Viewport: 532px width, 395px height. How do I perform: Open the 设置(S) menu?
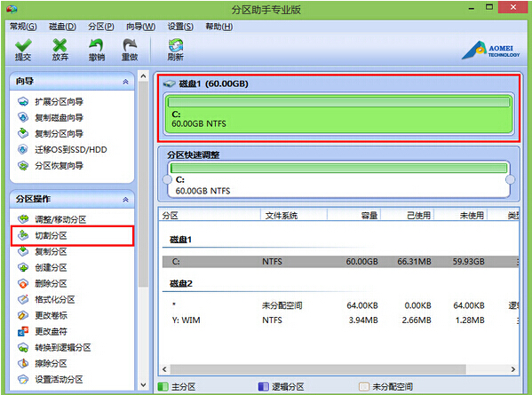[x=180, y=27]
